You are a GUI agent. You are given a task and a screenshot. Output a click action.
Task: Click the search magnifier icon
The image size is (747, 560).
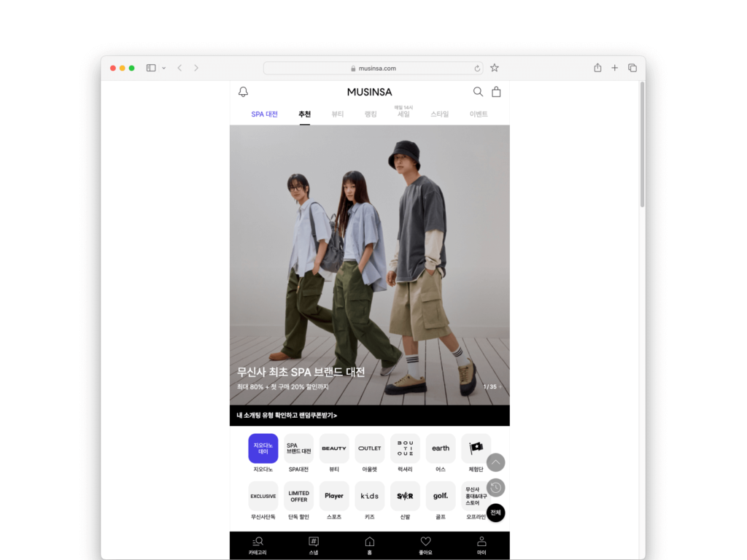(x=478, y=92)
